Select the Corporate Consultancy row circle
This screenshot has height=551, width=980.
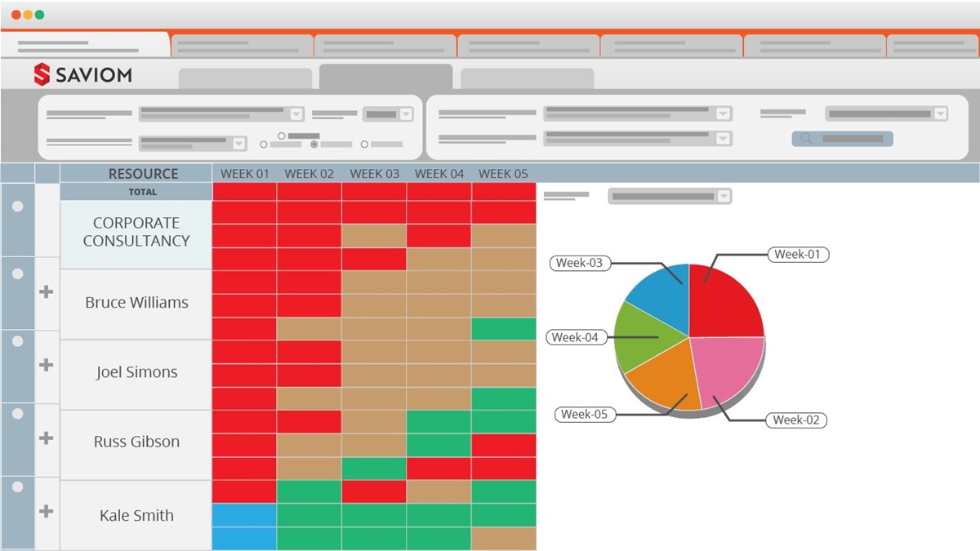[18, 207]
